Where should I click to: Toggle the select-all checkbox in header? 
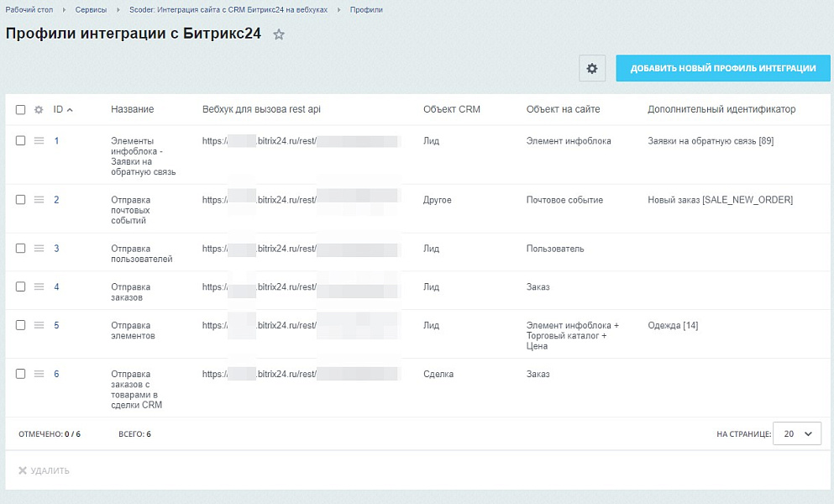(x=21, y=110)
